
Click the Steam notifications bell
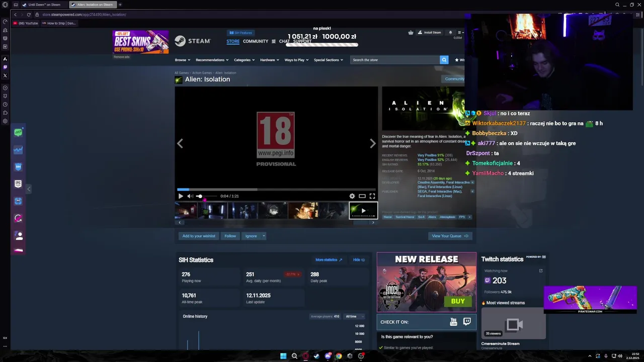(x=450, y=32)
